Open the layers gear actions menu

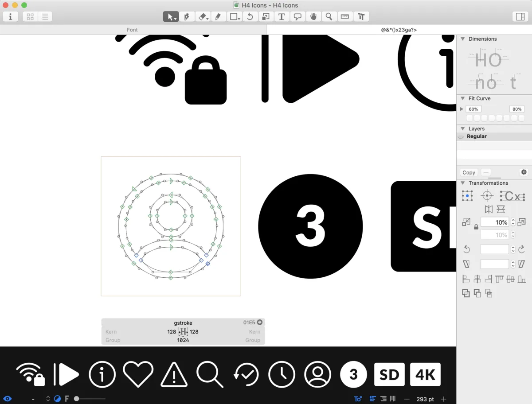click(524, 172)
